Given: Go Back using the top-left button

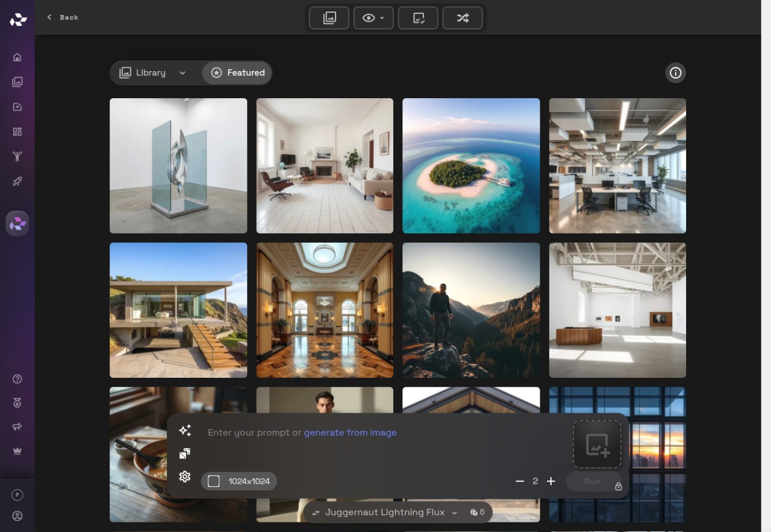Looking at the screenshot, I should [x=63, y=17].
